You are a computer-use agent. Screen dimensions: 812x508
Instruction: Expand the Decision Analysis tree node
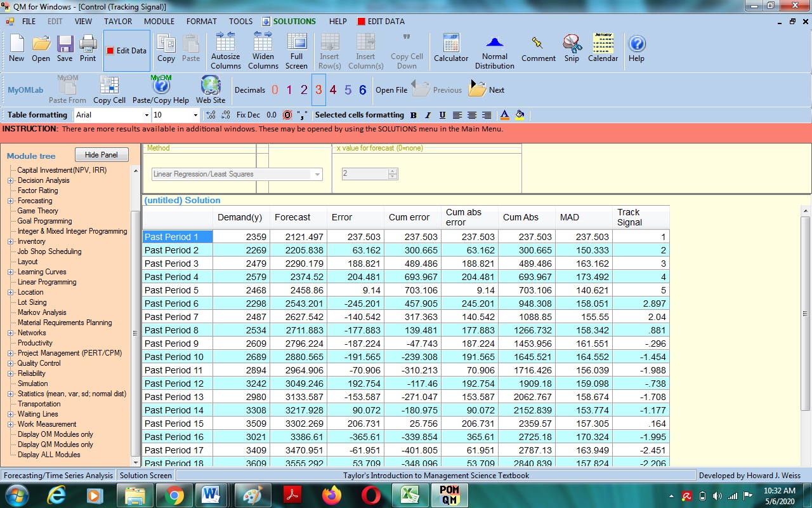point(11,180)
